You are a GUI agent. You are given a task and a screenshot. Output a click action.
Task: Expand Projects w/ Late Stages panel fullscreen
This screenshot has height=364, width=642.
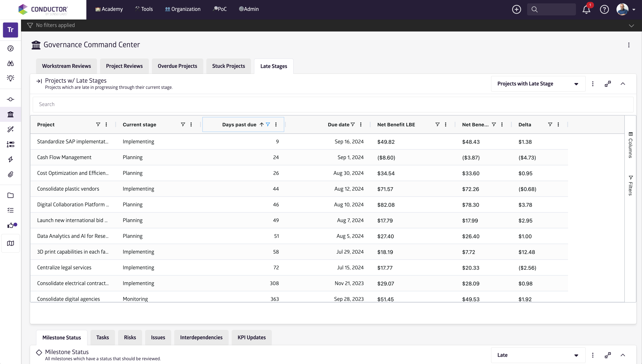608,84
